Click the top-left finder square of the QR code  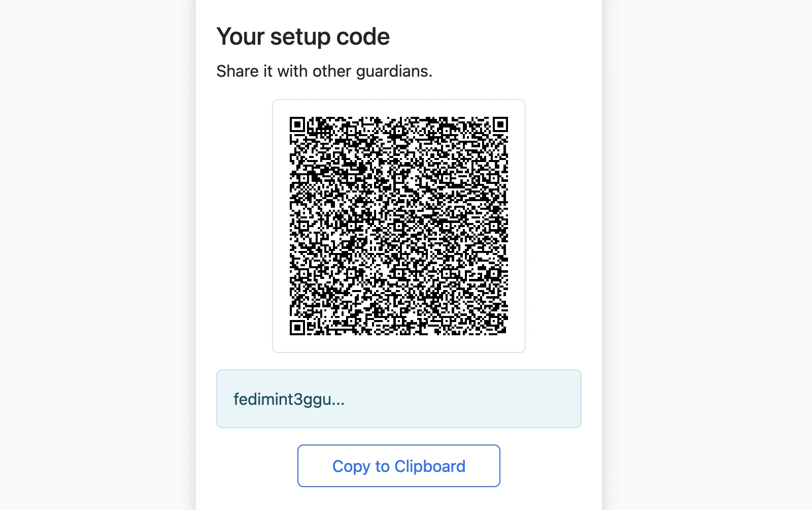(298, 124)
